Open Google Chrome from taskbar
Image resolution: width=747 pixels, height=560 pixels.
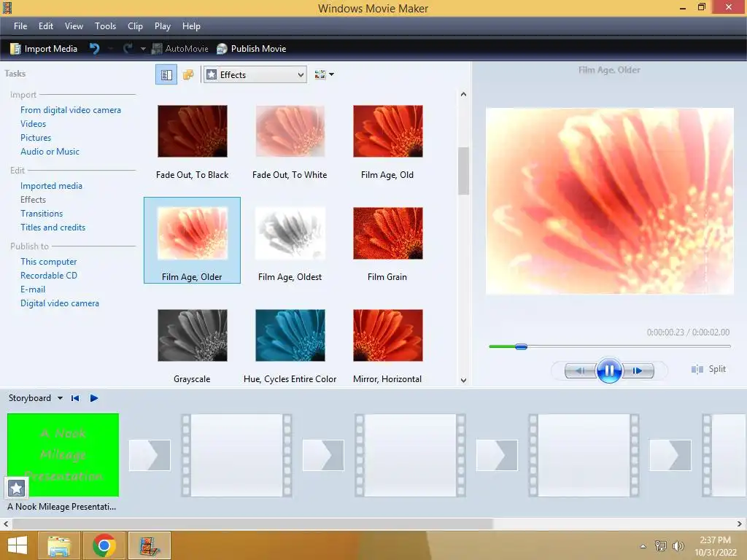click(104, 545)
